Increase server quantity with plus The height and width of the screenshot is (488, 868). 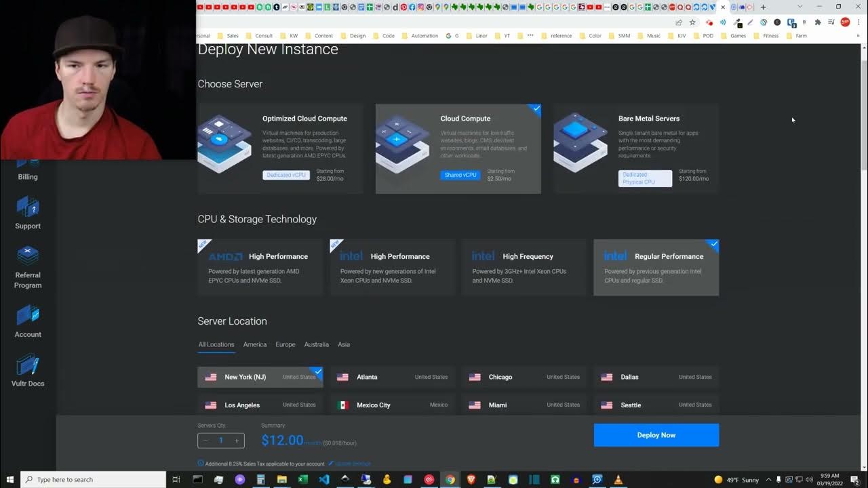click(x=237, y=441)
